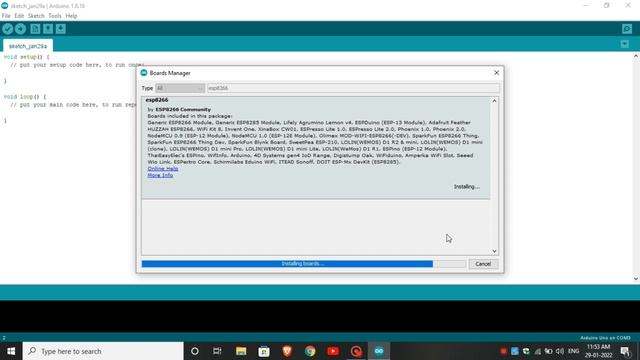The height and width of the screenshot is (360, 640).
Task: Open Microsoft Store from the taskbar
Action: 264,351
